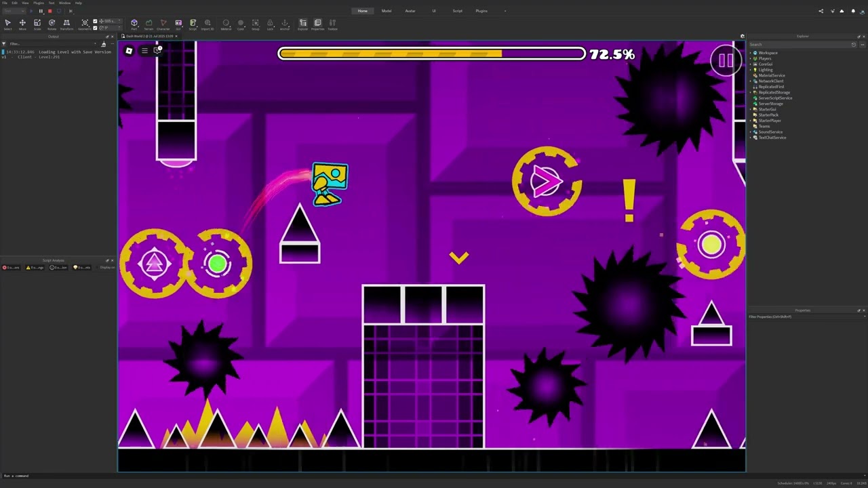868x488 pixels.
Task: Toggle the suggestions filter in Script Analysis
Action: click(82, 267)
